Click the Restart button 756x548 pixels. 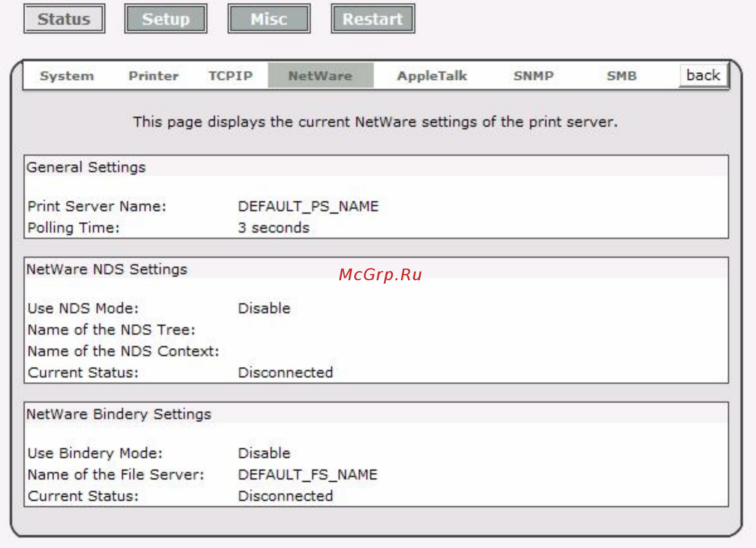tap(373, 19)
